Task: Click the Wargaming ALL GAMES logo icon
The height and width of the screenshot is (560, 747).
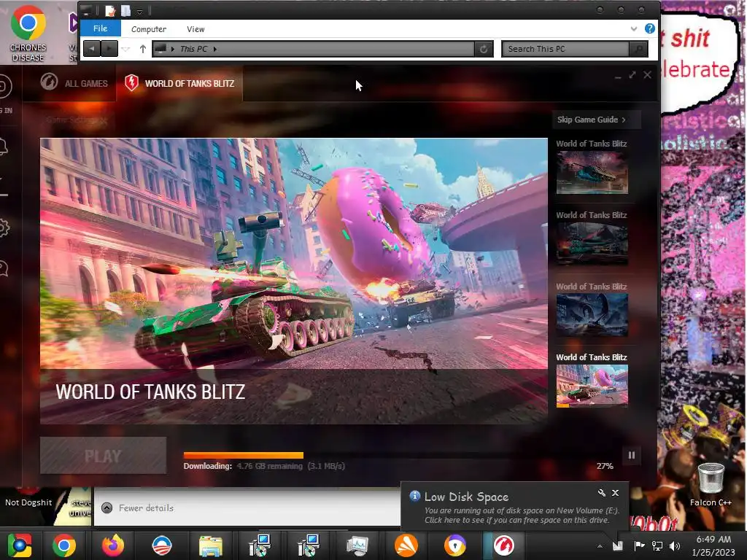Action: pyautogui.click(x=49, y=82)
